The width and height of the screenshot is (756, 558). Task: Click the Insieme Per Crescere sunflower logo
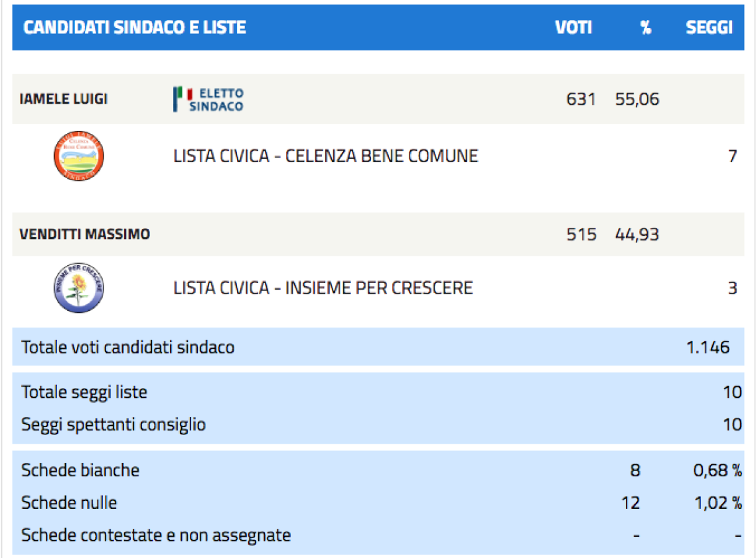coord(78,288)
